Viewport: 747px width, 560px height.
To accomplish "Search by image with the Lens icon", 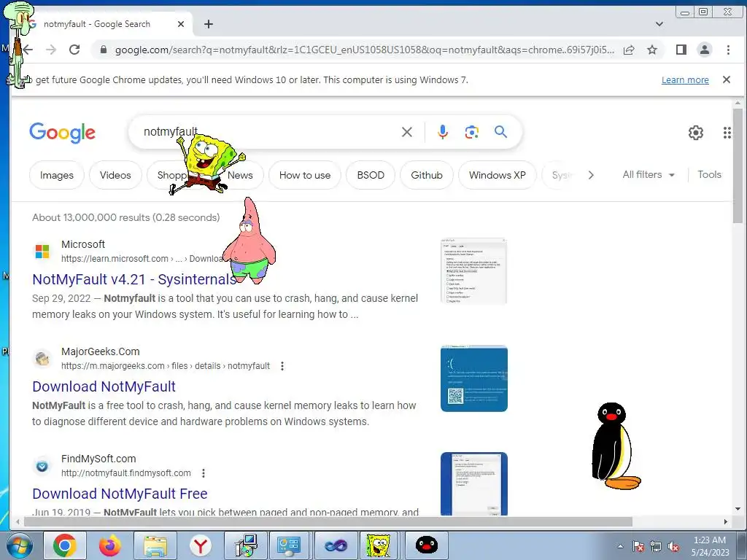I will coord(472,132).
